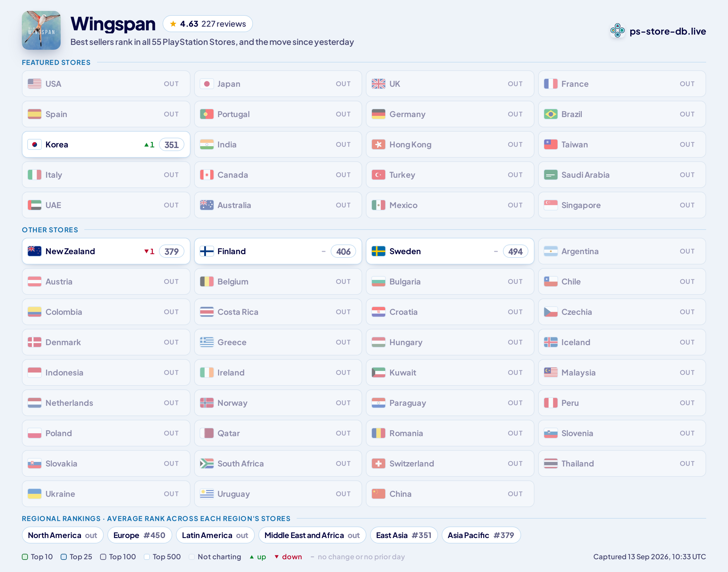The image size is (728, 572).
Task: Click the Finland flag icon
Action: (x=207, y=251)
